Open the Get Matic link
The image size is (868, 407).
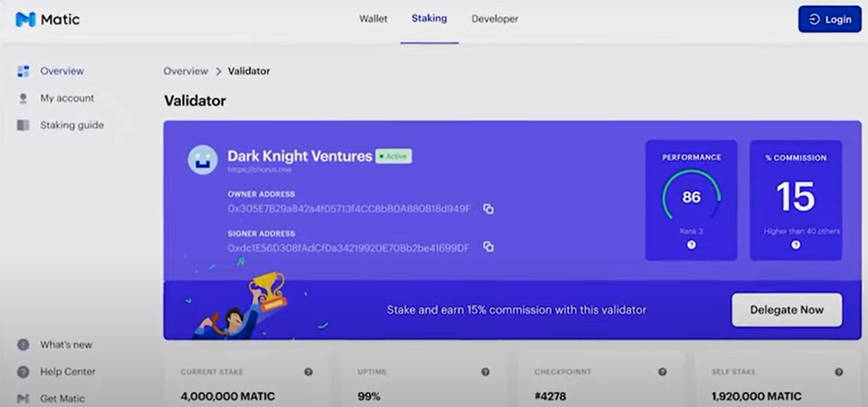pos(62,398)
